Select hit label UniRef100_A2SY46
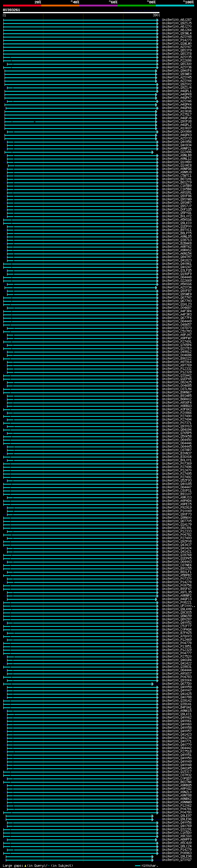The height and width of the screenshot is (868, 197). [177, 101]
